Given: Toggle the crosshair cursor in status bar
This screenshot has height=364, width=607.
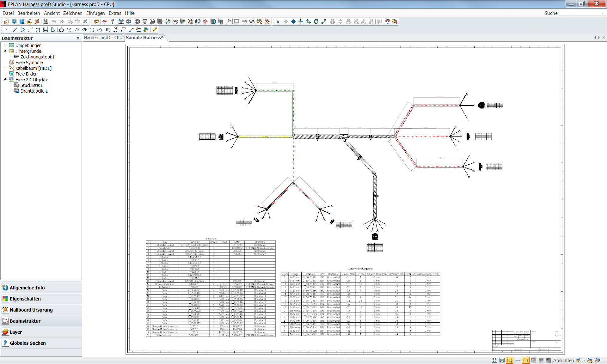Looking at the screenshot, I should tap(518, 360).
